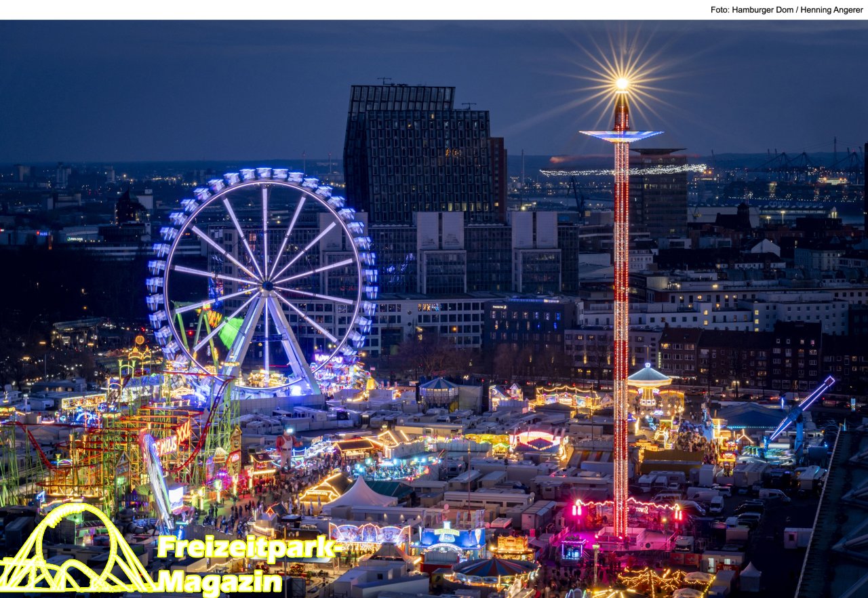
Task: Click the center hub of the Ferris wheel
Action: (264, 283)
